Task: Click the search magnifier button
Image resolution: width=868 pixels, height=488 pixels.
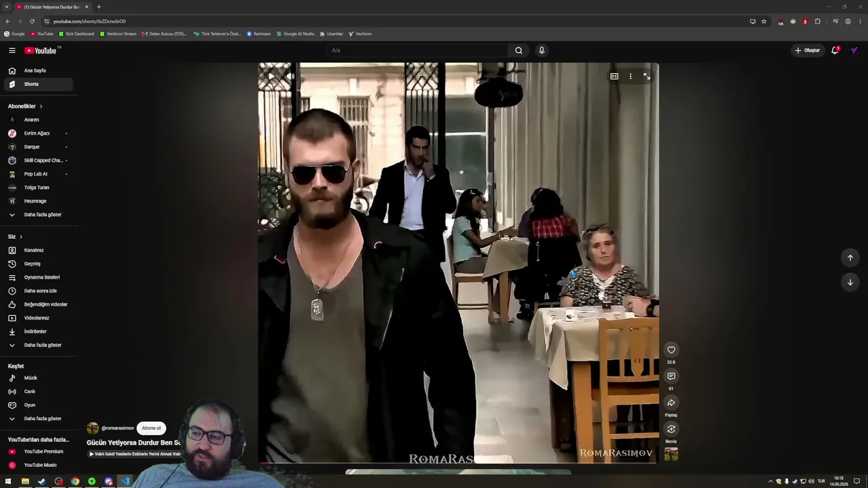Action: click(x=519, y=50)
